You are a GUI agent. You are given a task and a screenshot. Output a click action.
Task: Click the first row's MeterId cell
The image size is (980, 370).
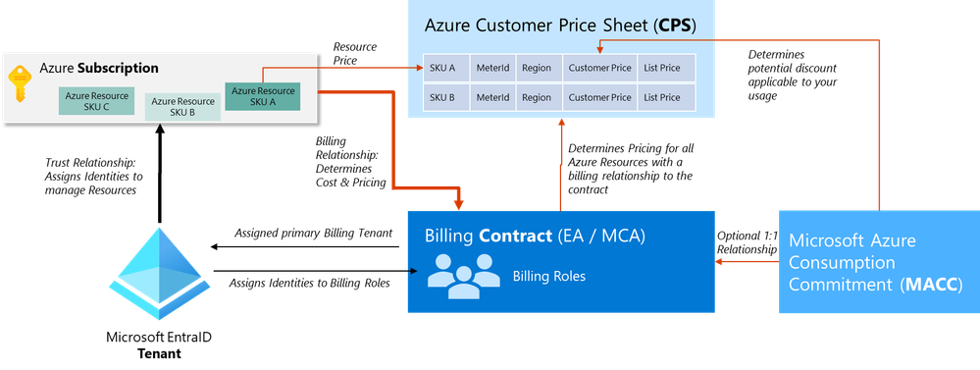493,68
